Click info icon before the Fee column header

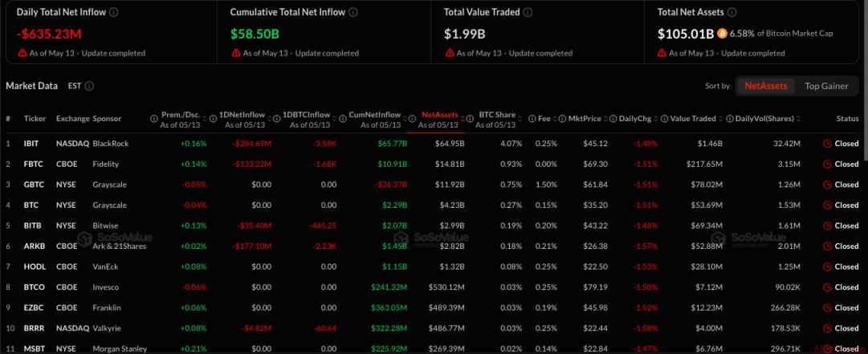coord(532,119)
